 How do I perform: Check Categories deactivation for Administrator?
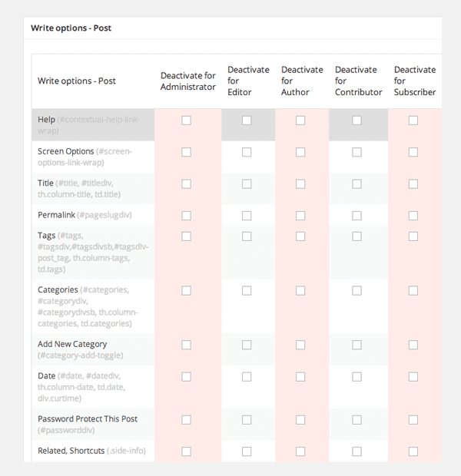pos(186,290)
